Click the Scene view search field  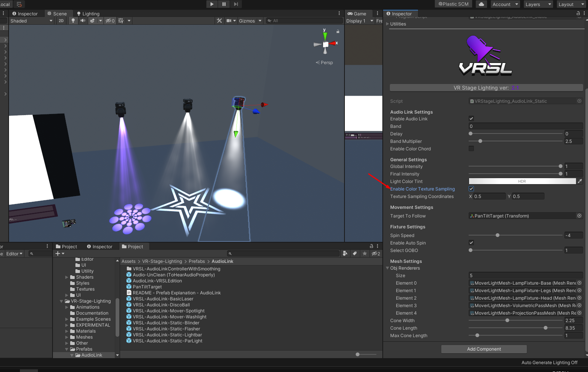coord(304,21)
